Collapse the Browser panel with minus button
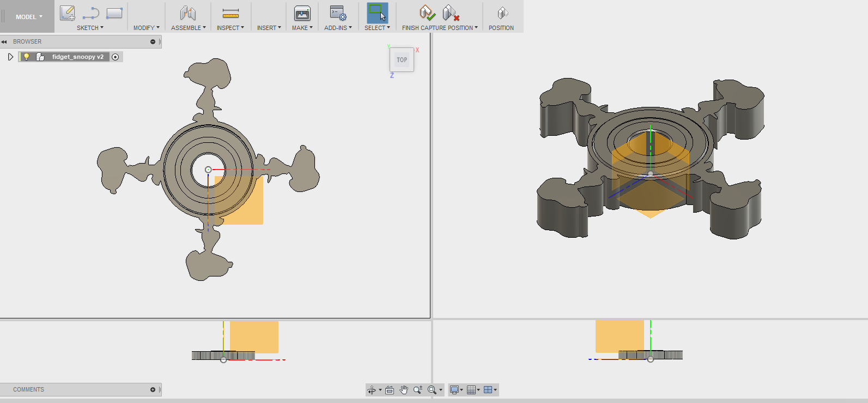 pos(153,42)
